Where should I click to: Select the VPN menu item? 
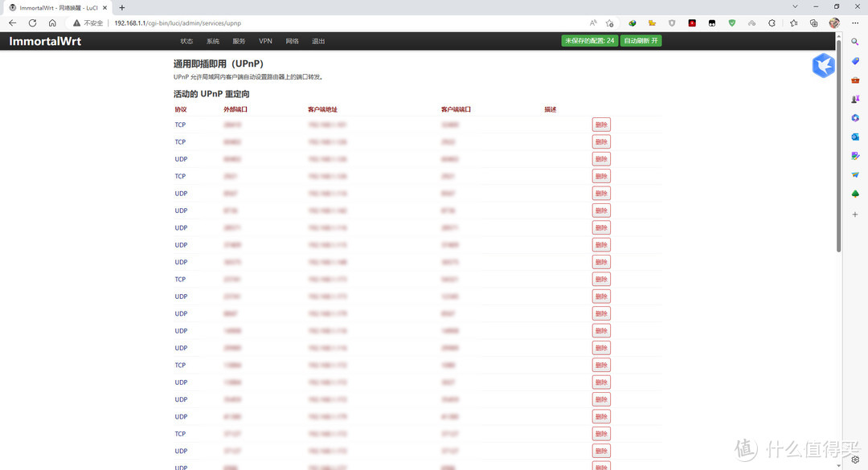click(265, 41)
